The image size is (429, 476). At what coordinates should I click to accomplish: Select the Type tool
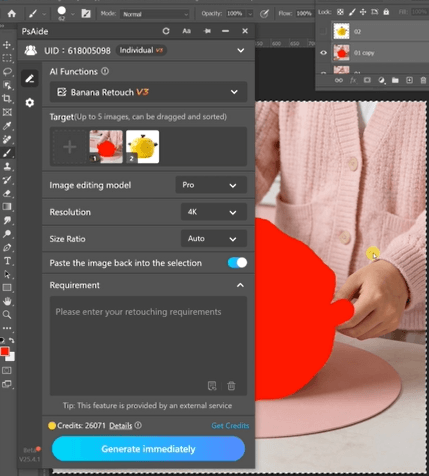point(7,261)
